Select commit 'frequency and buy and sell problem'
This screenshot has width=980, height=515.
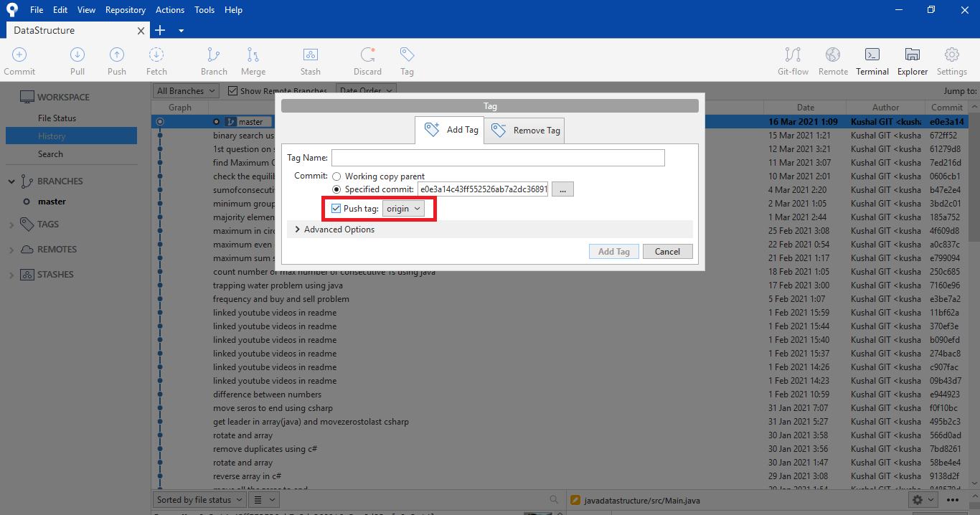(281, 299)
